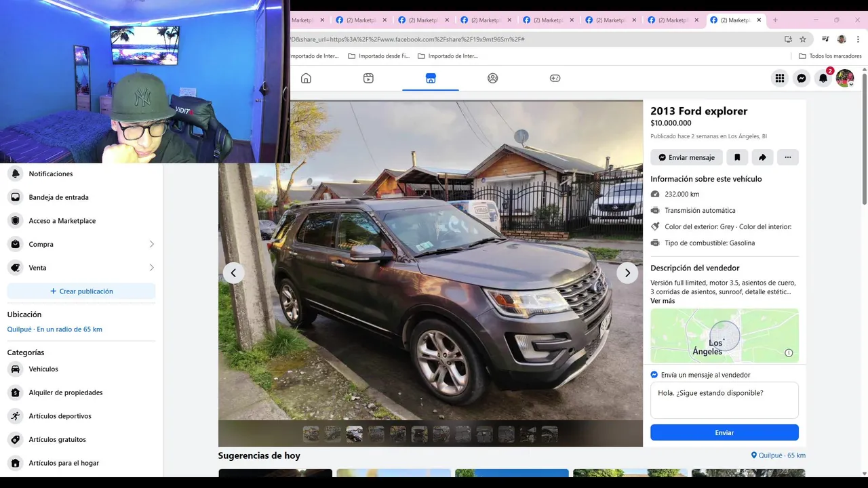Click the 232.000 km mileage text
The width and height of the screenshot is (868, 488).
(682, 194)
